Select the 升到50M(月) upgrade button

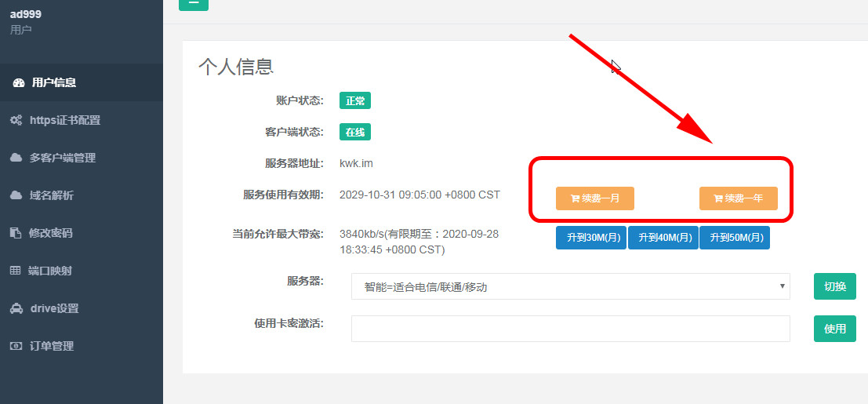735,238
